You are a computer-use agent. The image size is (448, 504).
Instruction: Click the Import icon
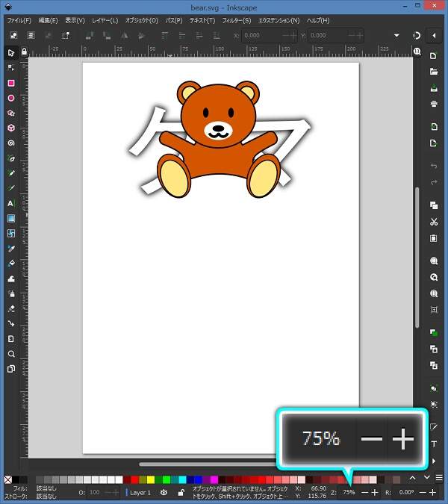(x=434, y=127)
